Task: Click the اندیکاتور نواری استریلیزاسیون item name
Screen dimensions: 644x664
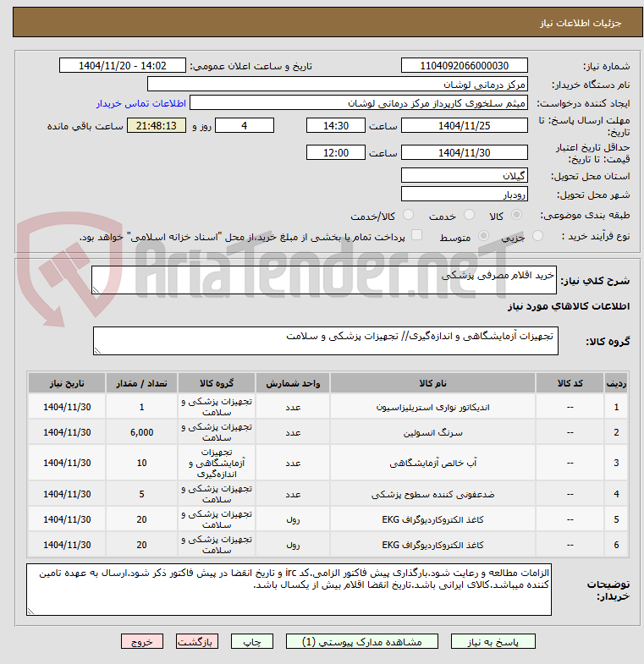Action: click(x=432, y=408)
